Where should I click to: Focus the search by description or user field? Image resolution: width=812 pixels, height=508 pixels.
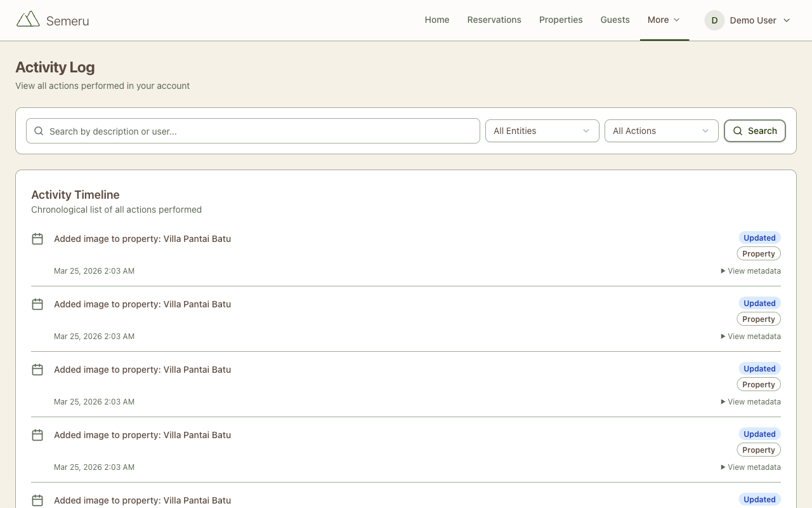pos(253,131)
